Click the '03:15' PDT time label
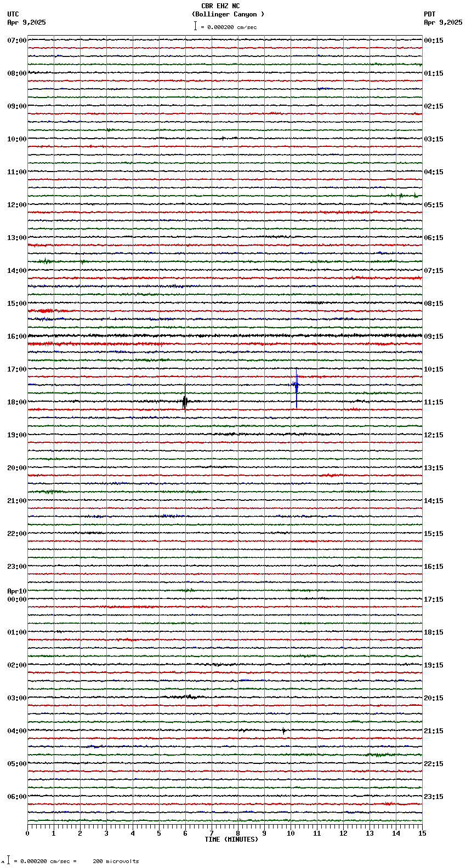The height and width of the screenshot is (868, 466). (x=434, y=139)
